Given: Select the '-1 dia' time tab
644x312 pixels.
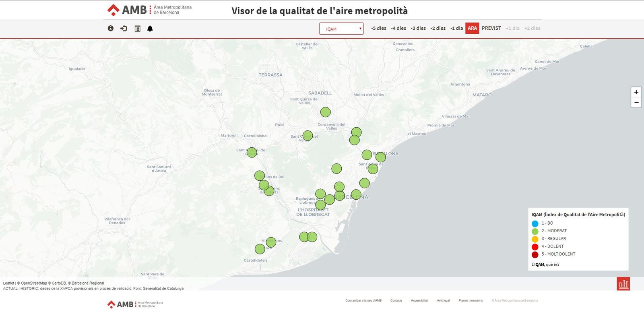Looking at the screenshot, I should point(456,28).
